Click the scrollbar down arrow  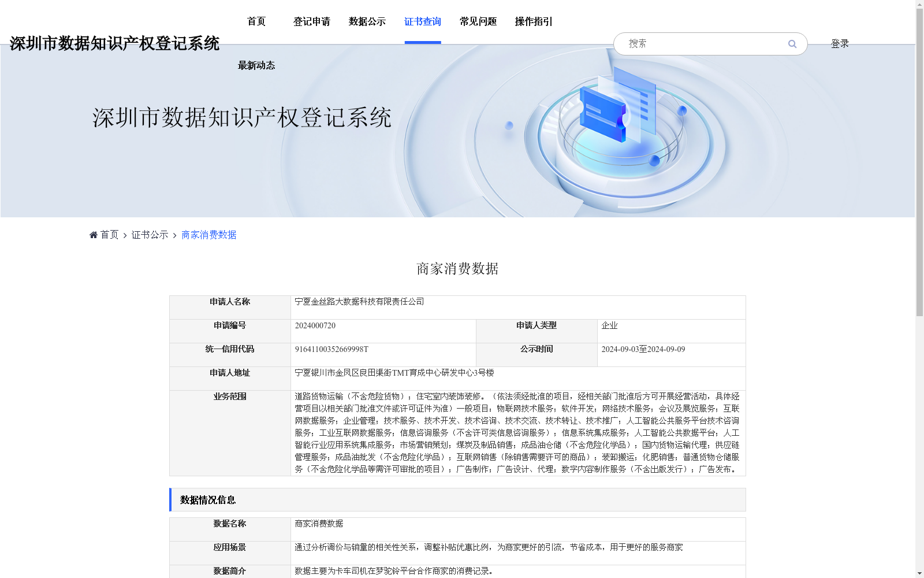tap(919, 573)
